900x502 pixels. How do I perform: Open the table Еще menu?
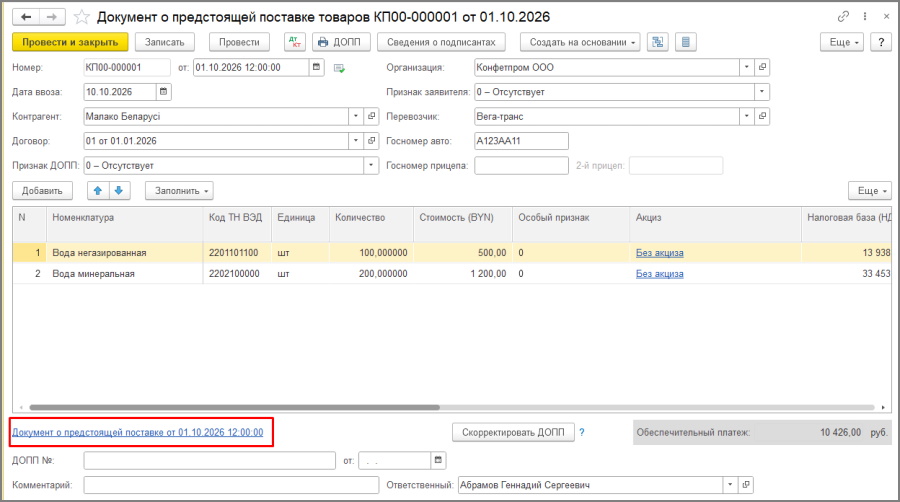coord(870,190)
